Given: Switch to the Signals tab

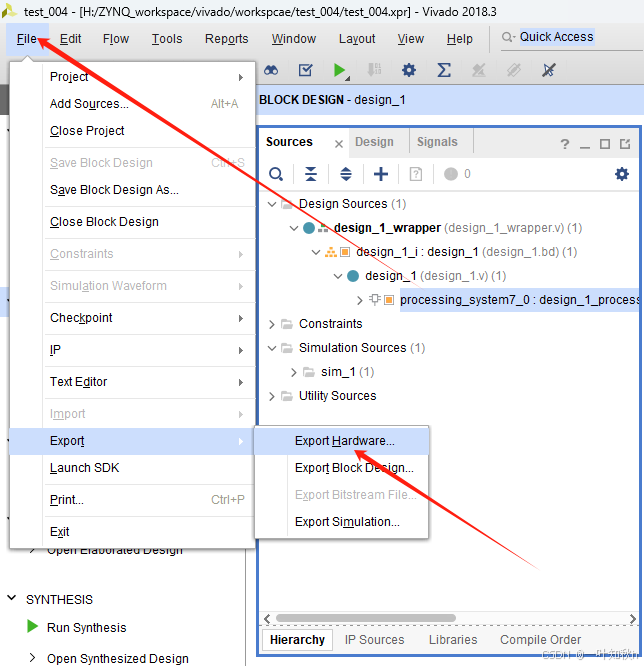Looking at the screenshot, I should point(437,142).
